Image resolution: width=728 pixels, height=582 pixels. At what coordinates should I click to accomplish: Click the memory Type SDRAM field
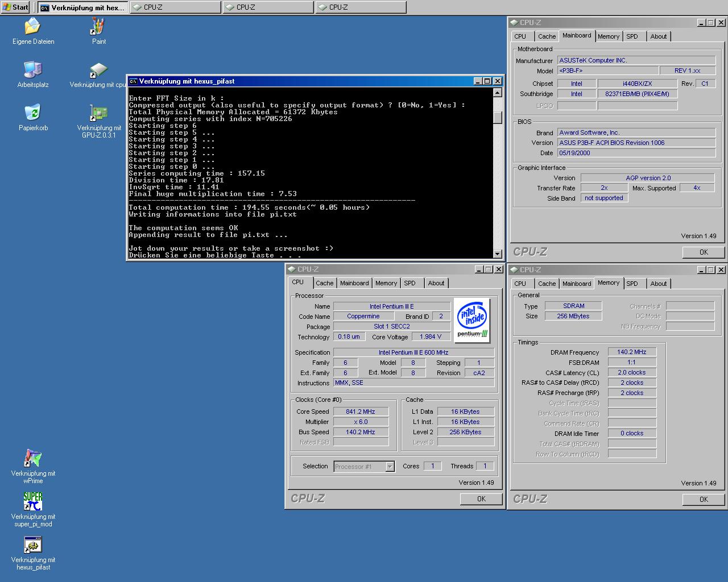click(573, 306)
